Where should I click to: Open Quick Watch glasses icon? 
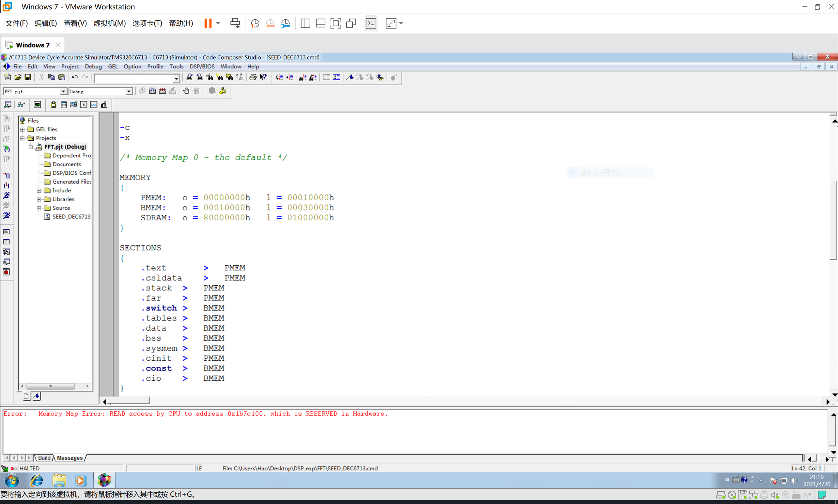pos(21,105)
